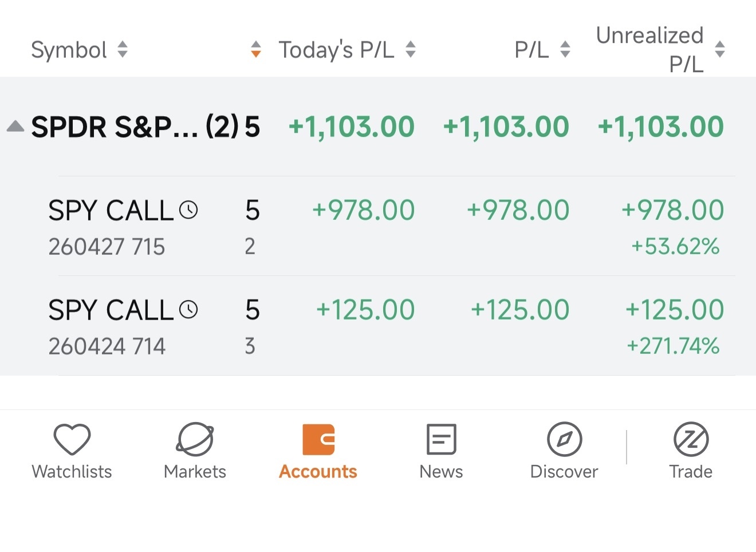Tap the +53.62% unrealized percentage

(675, 247)
